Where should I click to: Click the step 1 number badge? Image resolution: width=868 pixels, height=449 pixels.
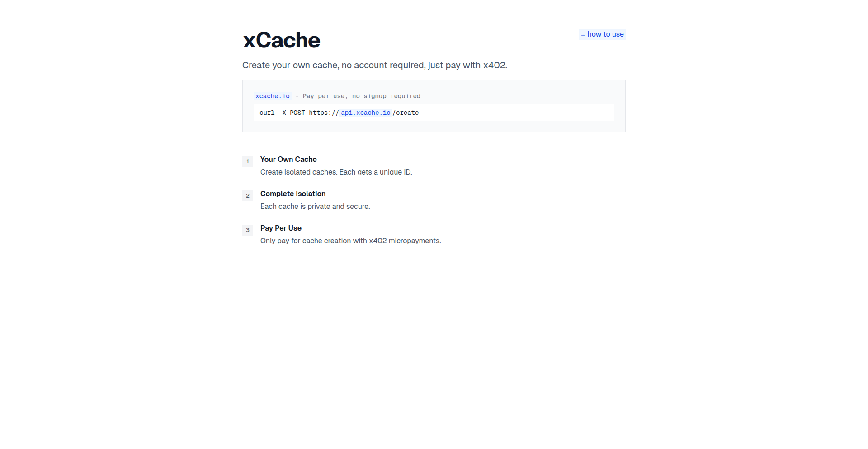pyautogui.click(x=247, y=161)
